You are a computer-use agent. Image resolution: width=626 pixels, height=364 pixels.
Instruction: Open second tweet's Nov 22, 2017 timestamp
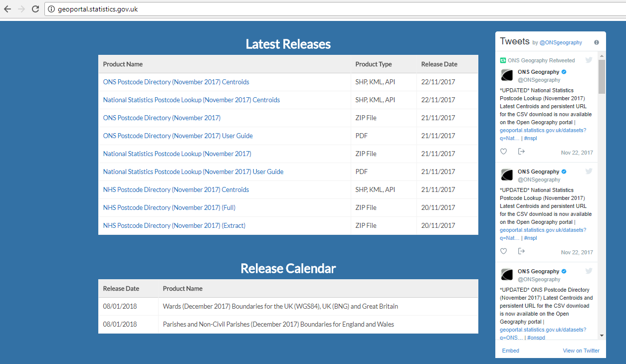577,252
